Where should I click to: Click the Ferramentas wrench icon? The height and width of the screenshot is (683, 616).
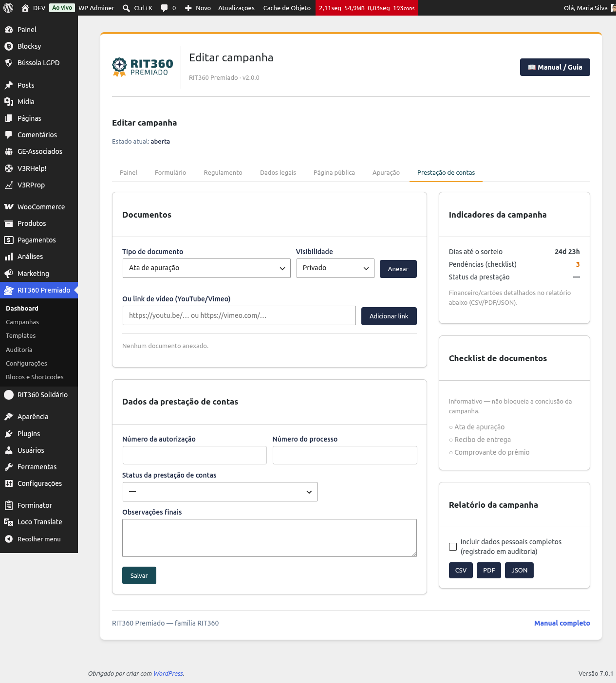coord(9,467)
